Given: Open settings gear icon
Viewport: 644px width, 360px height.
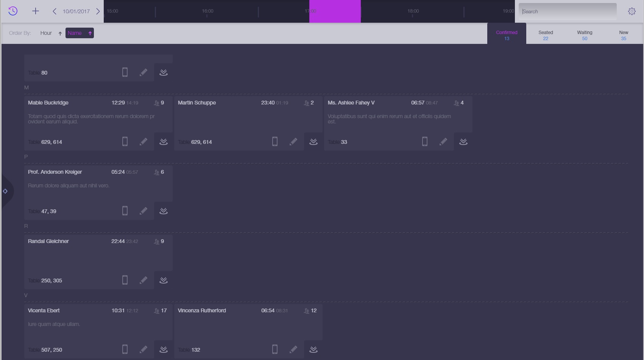Looking at the screenshot, I should (x=632, y=11).
